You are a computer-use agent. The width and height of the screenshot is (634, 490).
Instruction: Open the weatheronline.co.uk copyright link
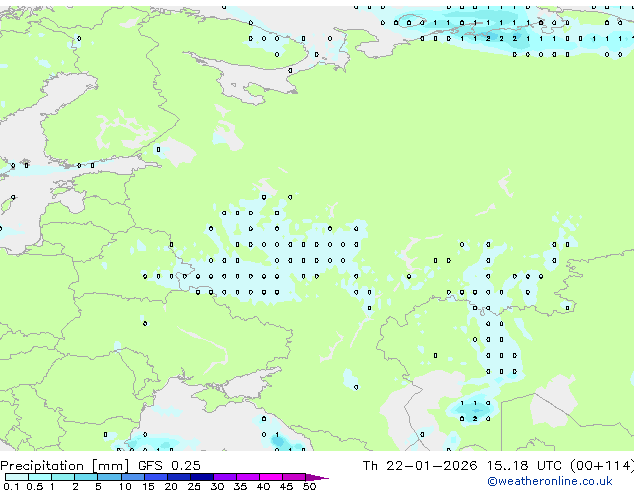pos(550,481)
